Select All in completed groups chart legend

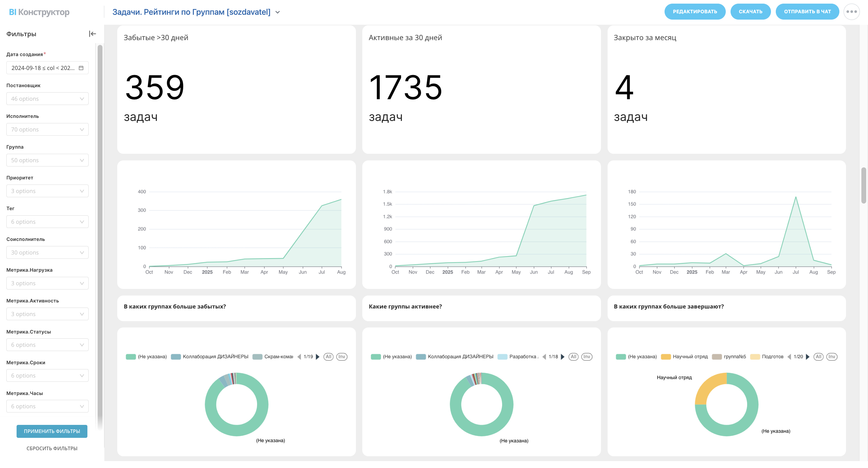click(818, 357)
